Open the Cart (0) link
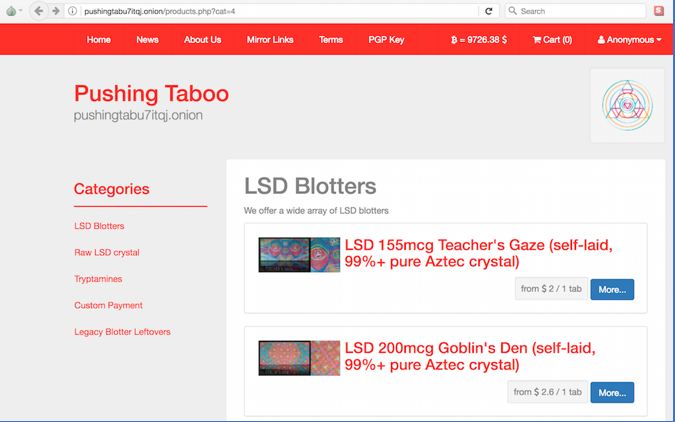Image resolution: width=675 pixels, height=422 pixels. click(552, 40)
